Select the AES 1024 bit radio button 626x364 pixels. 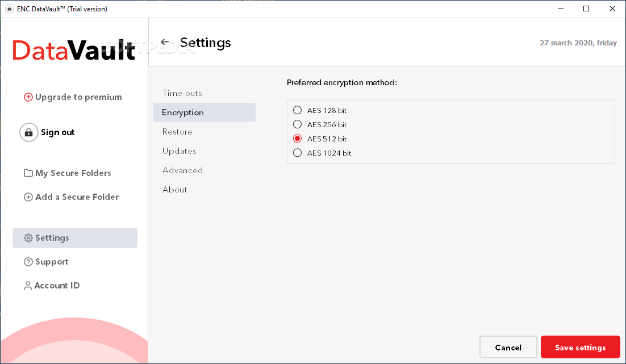click(298, 153)
